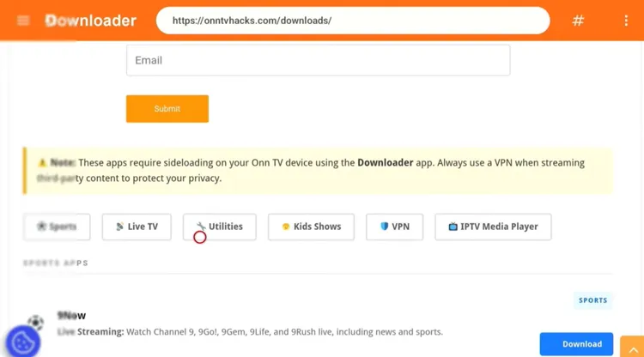Click the soccer ball icon beside 9Now
The width and height of the screenshot is (644, 357).
tap(36, 323)
